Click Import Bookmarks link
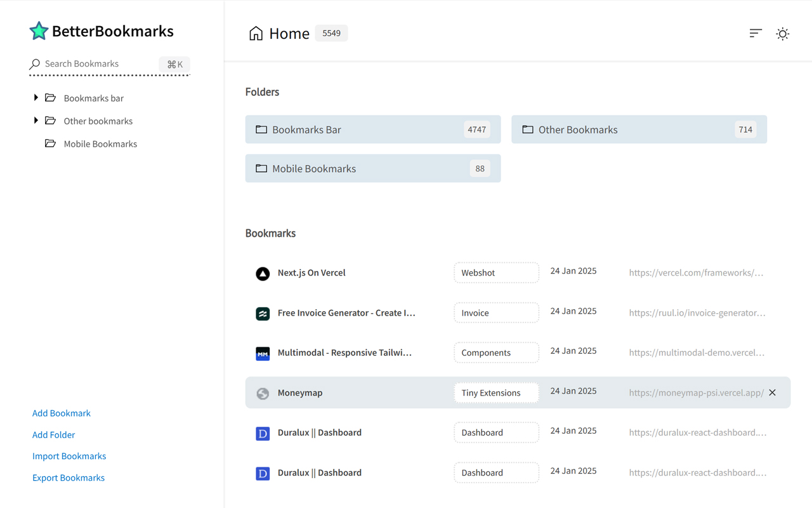The image size is (812, 508). (69, 456)
